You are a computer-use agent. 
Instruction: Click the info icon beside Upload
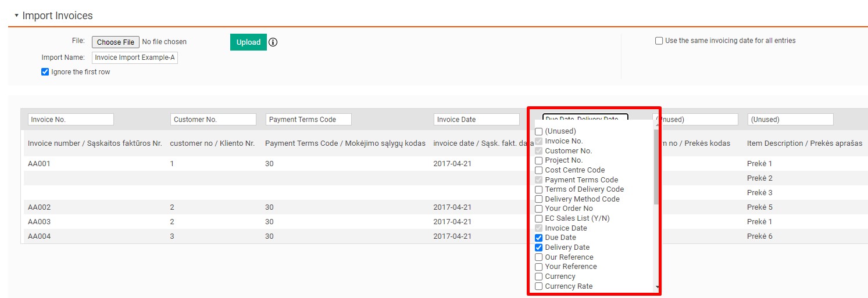point(273,42)
